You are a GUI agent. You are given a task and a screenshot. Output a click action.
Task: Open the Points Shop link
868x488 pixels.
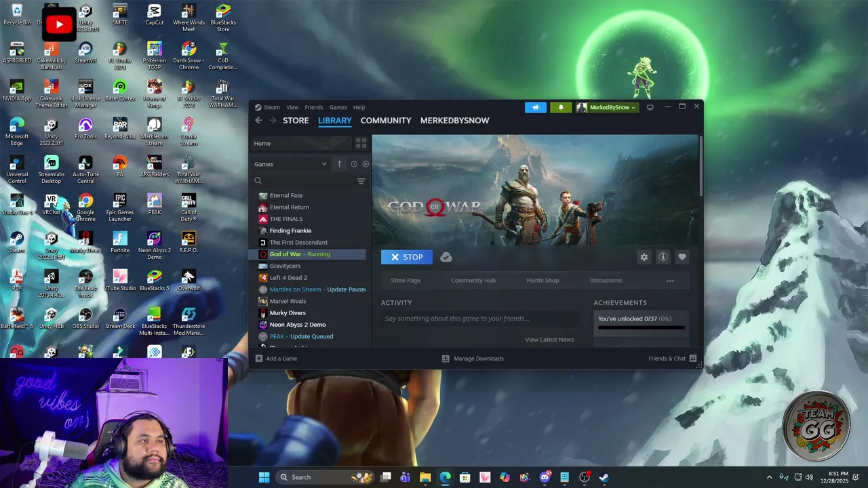pyautogui.click(x=542, y=281)
